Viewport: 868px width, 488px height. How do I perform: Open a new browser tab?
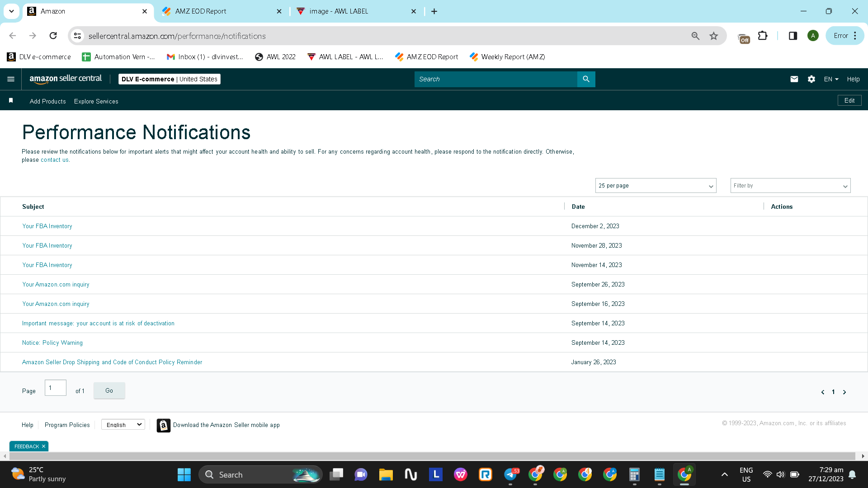pyautogui.click(x=434, y=11)
